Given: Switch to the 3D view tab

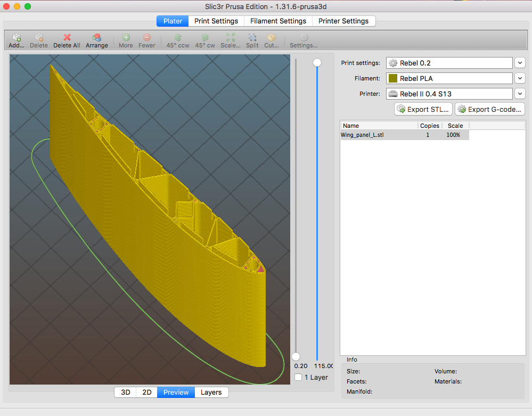Looking at the screenshot, I should pyautogui.click(x=126, y=392).
